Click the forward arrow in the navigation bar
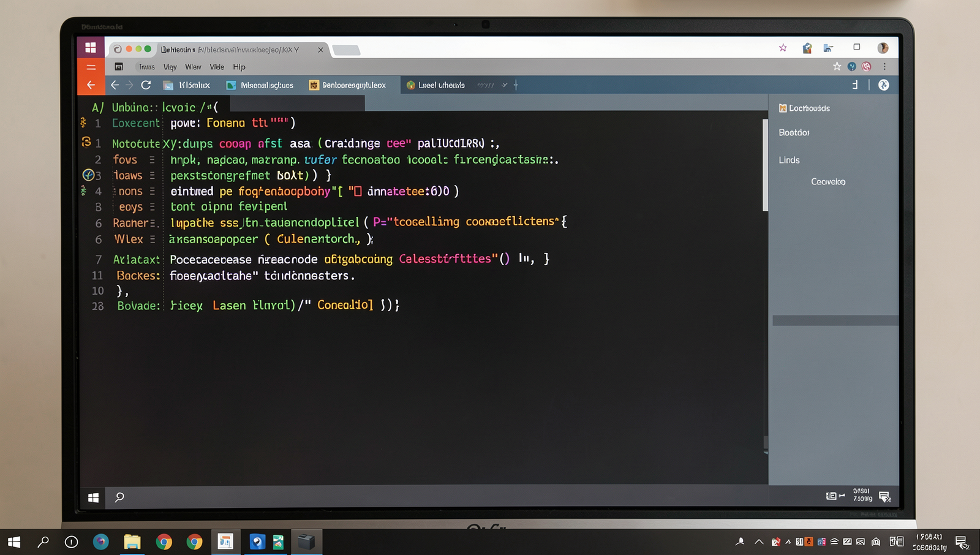The image size is (980, 555). (x=129, y=85)
